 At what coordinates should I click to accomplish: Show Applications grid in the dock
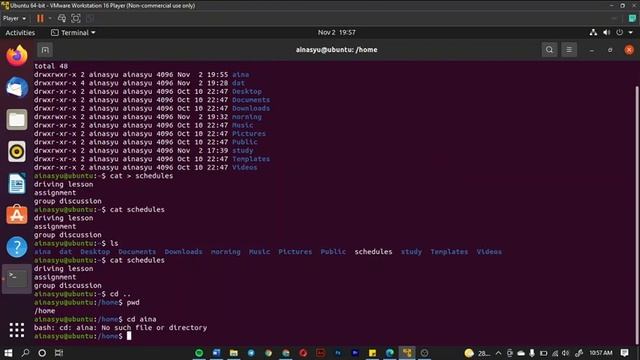coord(17,330)
